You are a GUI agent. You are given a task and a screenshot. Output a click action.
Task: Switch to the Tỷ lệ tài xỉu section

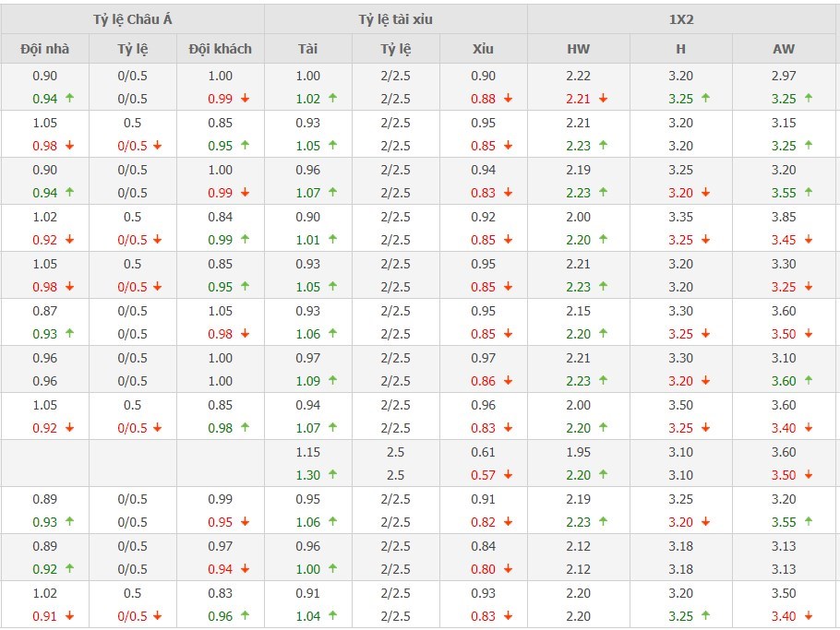tap(395, 19)
